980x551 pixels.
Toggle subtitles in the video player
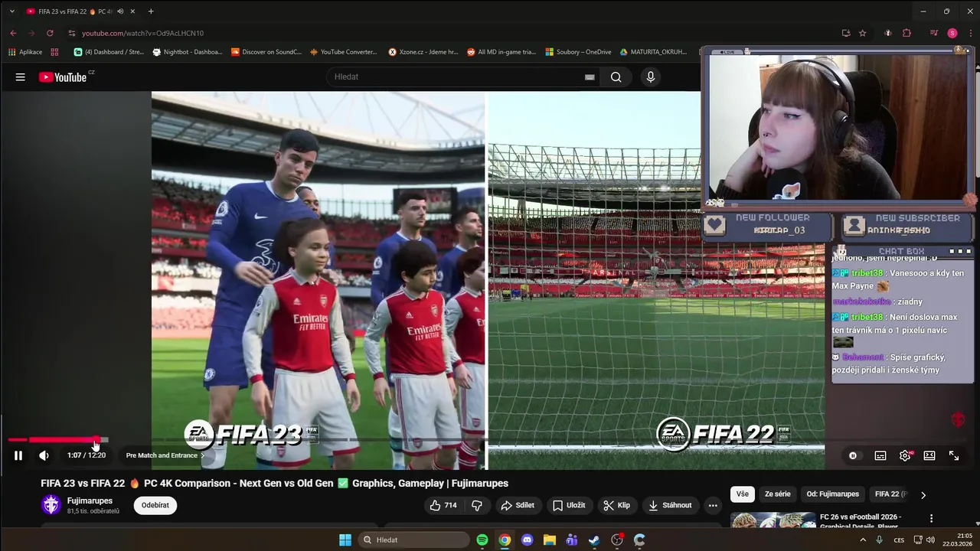[x=880, y=455]
